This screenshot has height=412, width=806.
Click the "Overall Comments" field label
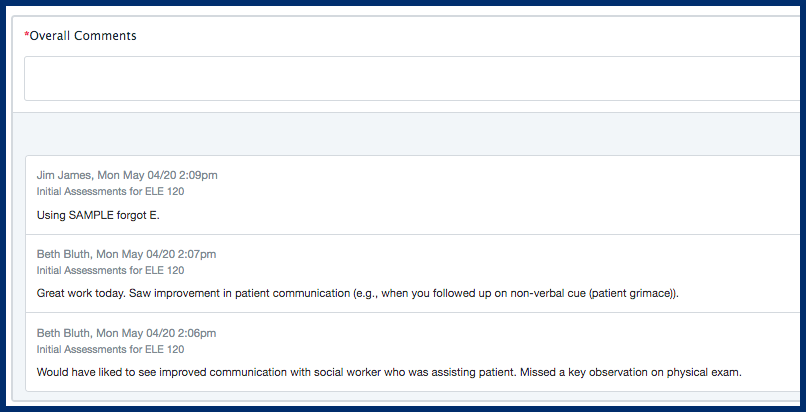[x=83, y=36]
